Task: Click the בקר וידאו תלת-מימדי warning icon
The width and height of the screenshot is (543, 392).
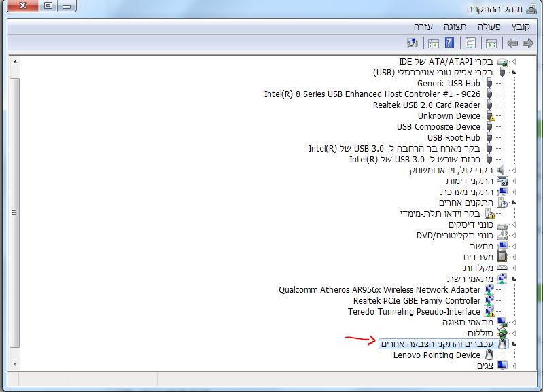Action: coord(490,213)
